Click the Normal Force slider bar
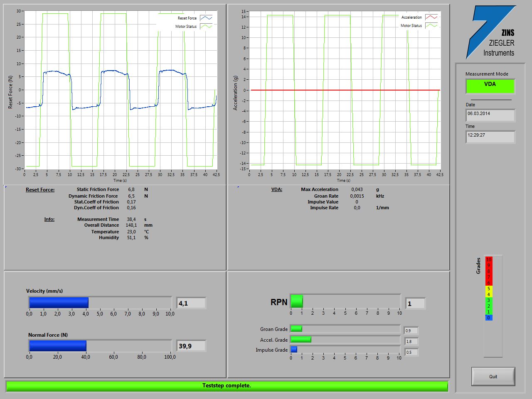Screen dimensions: 532x399 coord(100,346)
